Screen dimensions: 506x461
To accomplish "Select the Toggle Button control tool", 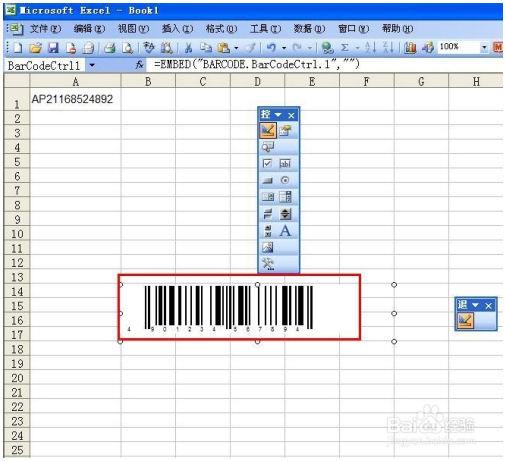I will tap(268, 214).
